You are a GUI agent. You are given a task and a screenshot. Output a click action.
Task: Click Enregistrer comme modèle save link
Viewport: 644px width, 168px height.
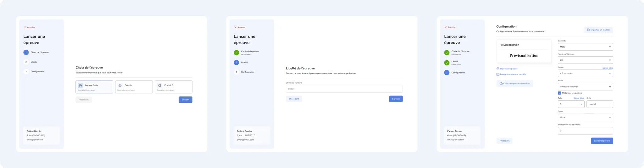tap(511, 74)
